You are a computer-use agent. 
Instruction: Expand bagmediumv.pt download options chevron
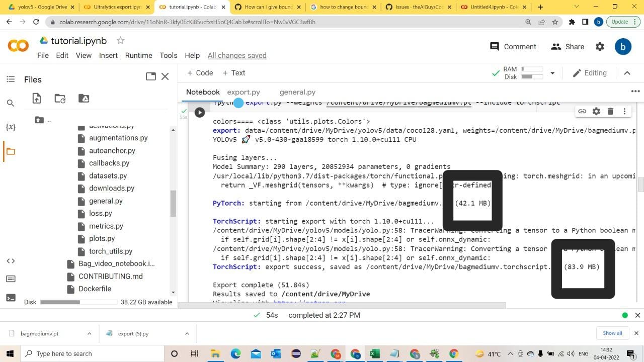(x=89, y=333)
